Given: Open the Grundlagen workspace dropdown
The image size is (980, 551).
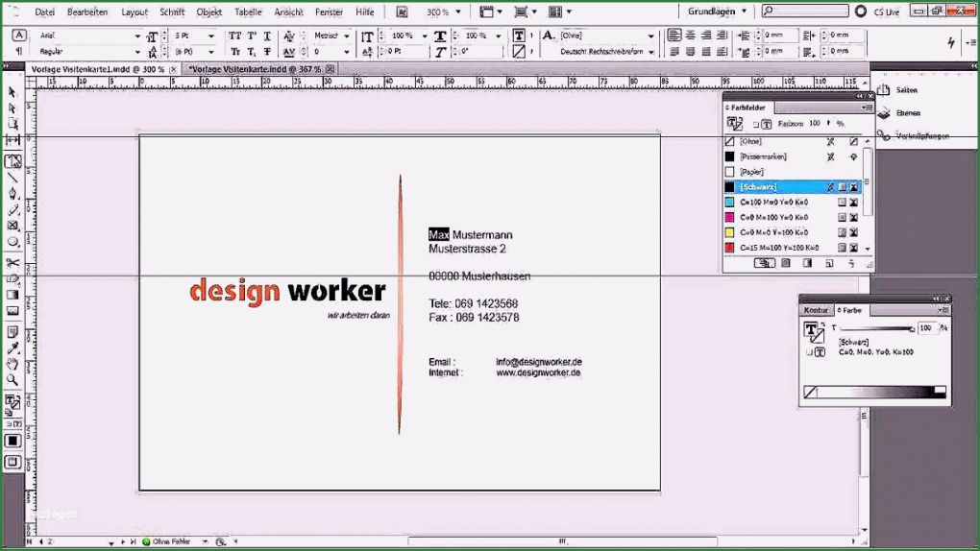Looking at the screenshot, I should click(x=717, y=12).
